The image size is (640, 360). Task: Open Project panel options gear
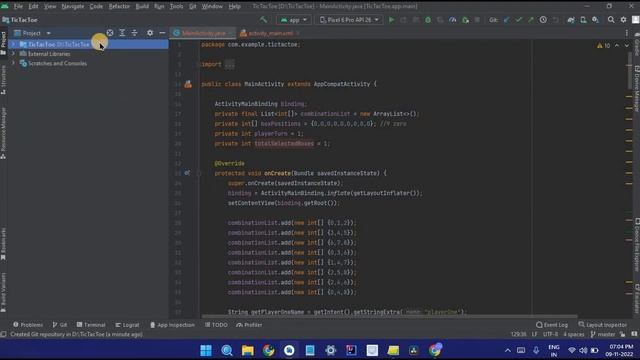point(150,33)
